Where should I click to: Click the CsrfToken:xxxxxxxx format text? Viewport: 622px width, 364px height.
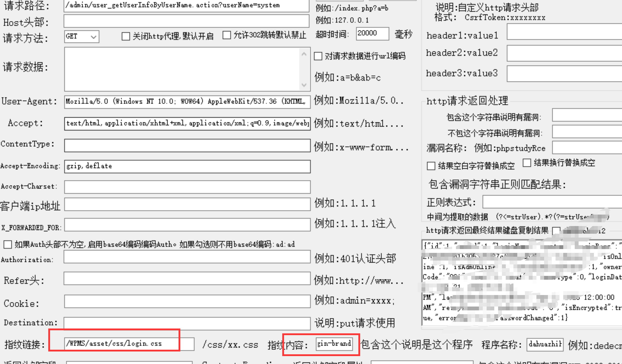click(505, 17)
